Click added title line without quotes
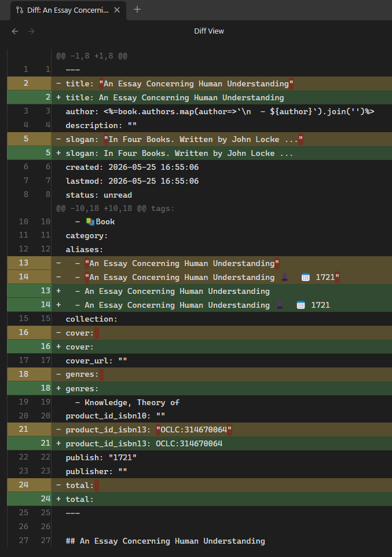Screen dimensions: 392x557 click(x=199, y=97)
